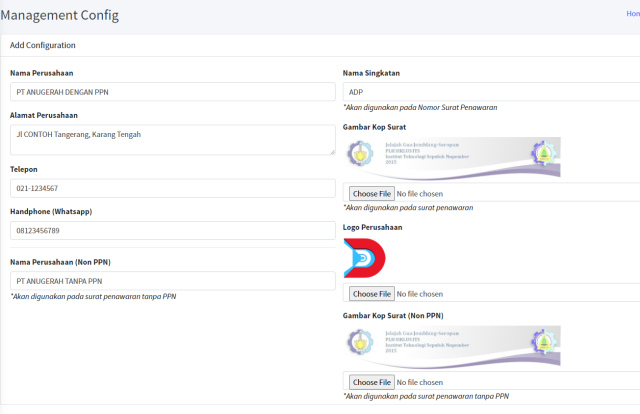This screenshot has width=640, height=414.
Task: Choose File for Gambar Kop Surat
Action: point(371,193)
